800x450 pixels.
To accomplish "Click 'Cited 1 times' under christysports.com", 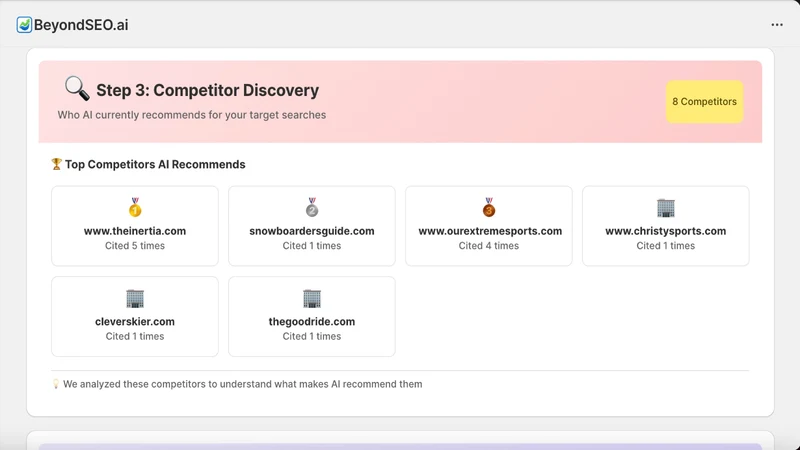I will point(666,246).
